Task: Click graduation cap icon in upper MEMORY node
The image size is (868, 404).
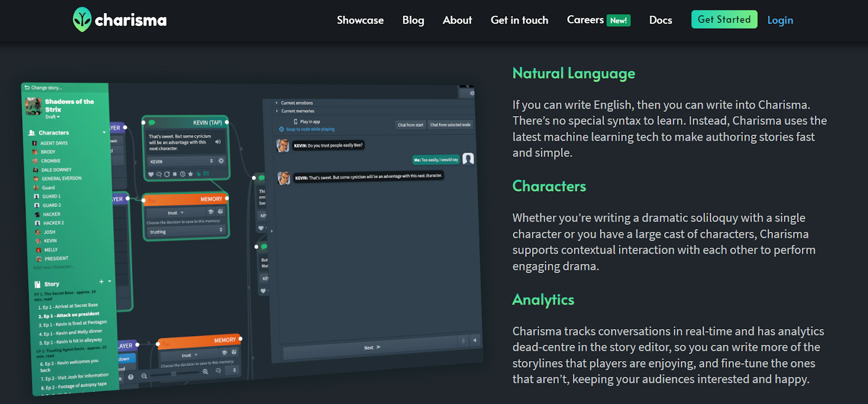Action: click(211, 211)
